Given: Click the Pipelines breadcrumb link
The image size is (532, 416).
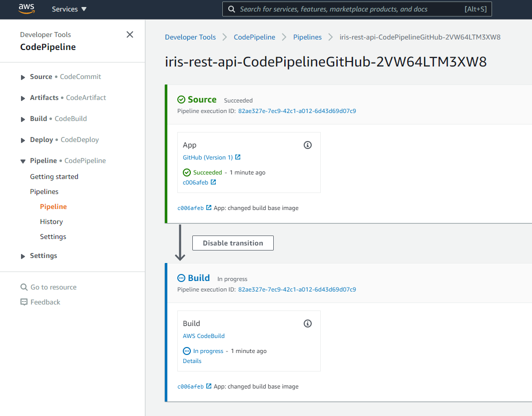Looking at the screenshot, I should (x=307, y=37).
